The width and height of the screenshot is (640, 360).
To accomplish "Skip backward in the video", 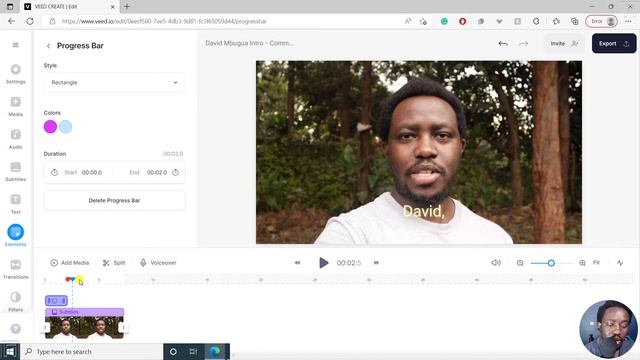I will pos(297,263).
